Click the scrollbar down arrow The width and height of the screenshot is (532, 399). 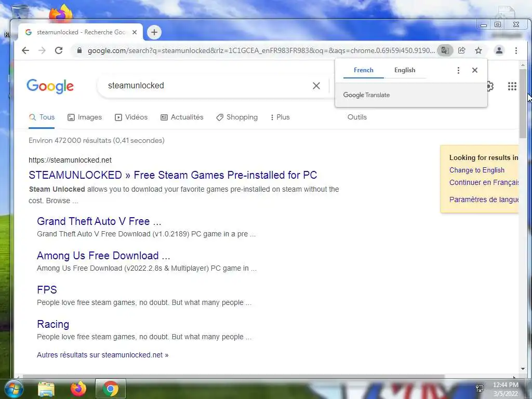coord(523,369)
